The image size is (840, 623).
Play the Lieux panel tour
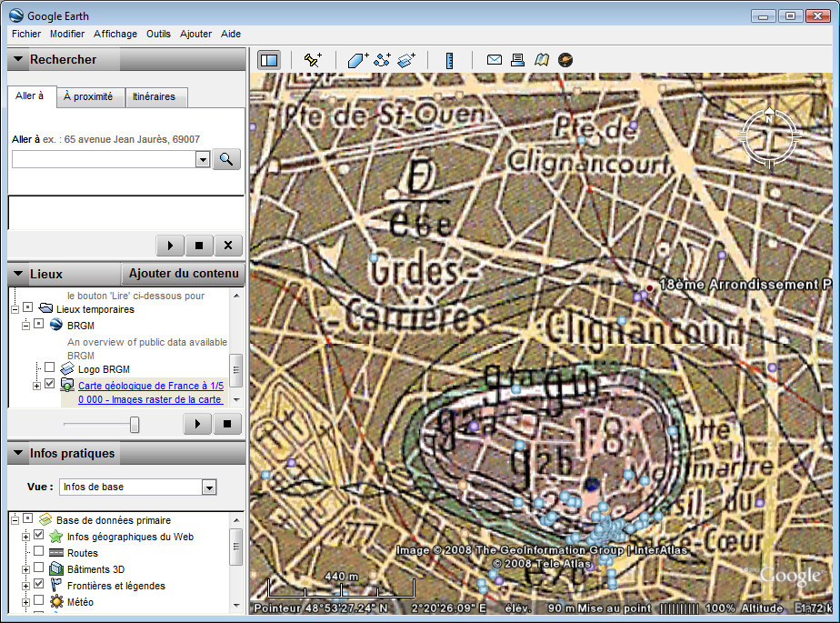[197, 424]
